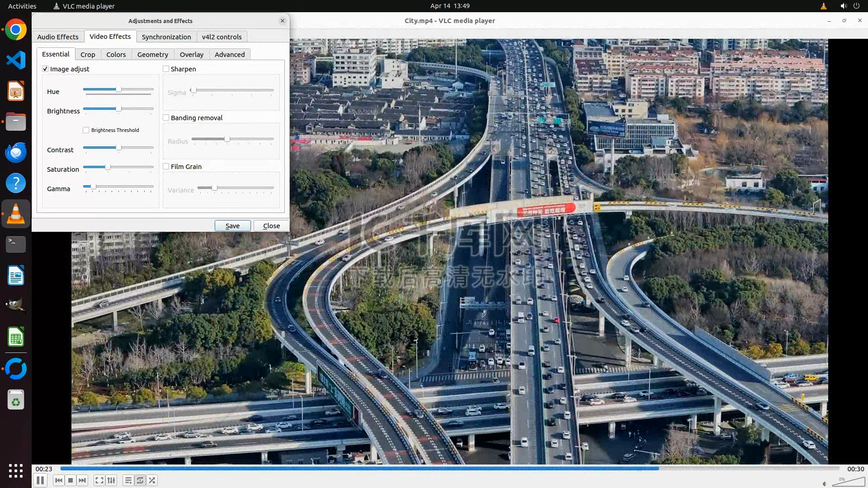Enable Banding removal option
Viewport: 868px width, 488px height.
click(x=166, y=117)
